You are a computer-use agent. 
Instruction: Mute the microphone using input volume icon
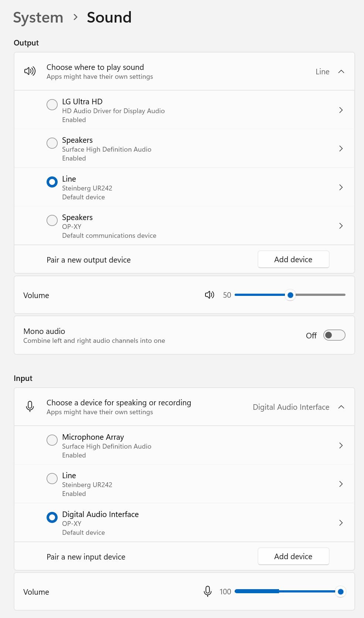208,591
